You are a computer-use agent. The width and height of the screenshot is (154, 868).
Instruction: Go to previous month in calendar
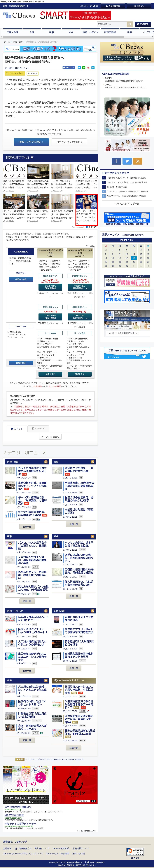[104, 240]
